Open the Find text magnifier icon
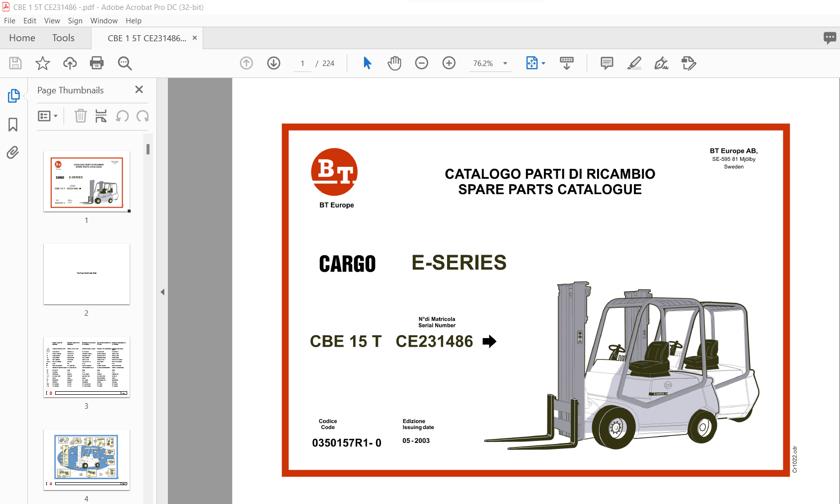Image resolution: width=840 pixels, height=504 pixels. pos(125,63)
